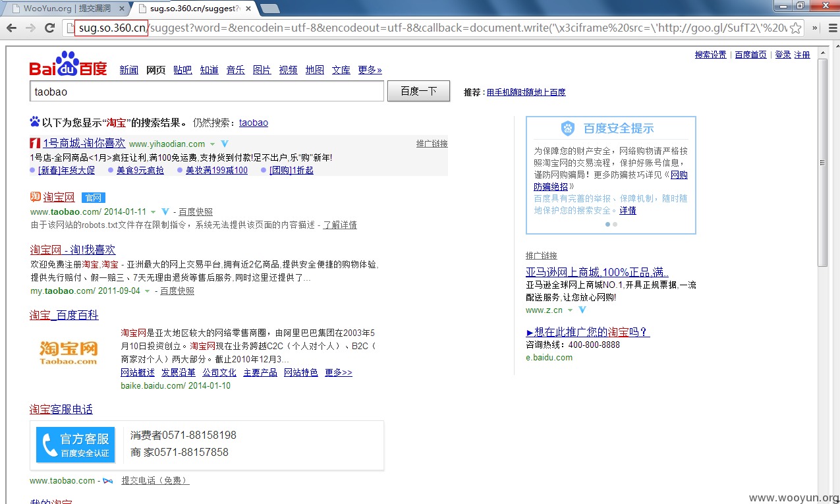
Task: Click icon beside www.taobao.com footer link
Action: pos(107,481)
